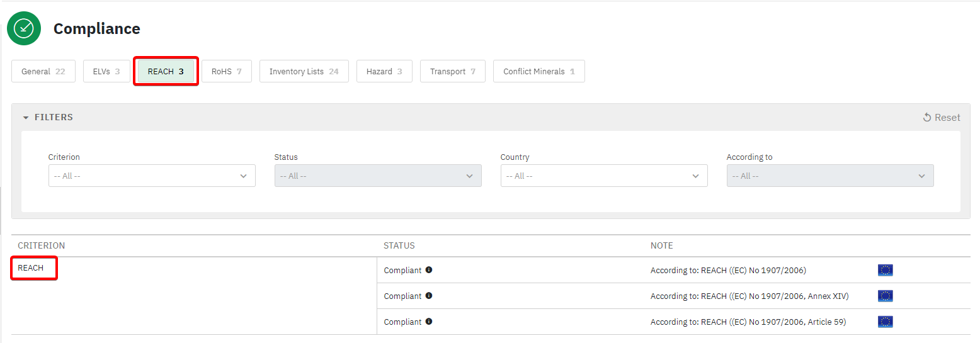Viewport: 980px width, 343px height.
Task: Click the green Compliance checkmark icon
Action: coord(24,29)
